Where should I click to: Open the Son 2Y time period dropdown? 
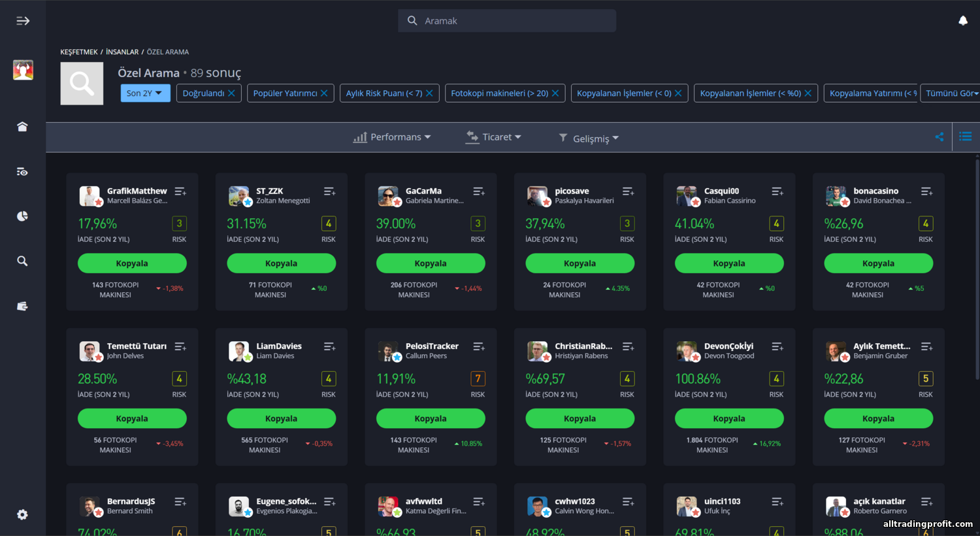pyautogui.click(x=145, y=93)
